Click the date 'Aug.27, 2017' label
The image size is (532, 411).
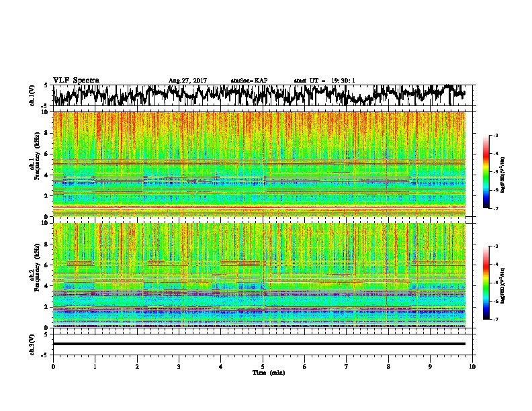pyautogui.click(x=187, y=81)
